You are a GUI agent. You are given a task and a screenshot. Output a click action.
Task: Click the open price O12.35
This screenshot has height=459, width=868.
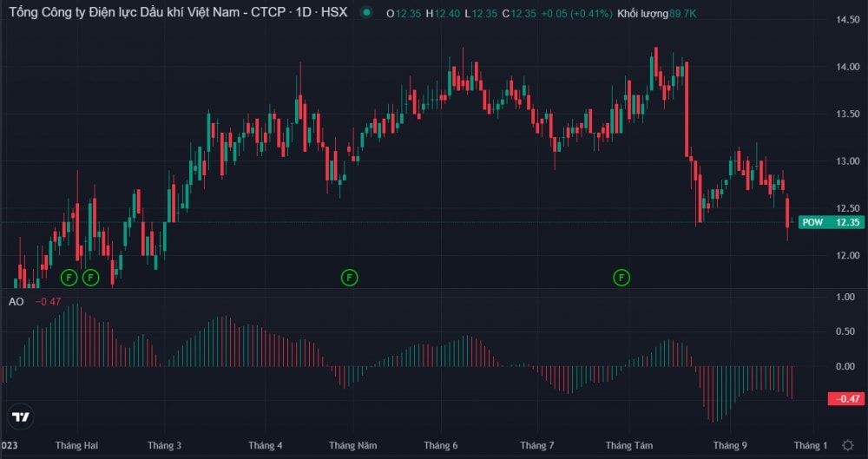click(x=404, y=13)
